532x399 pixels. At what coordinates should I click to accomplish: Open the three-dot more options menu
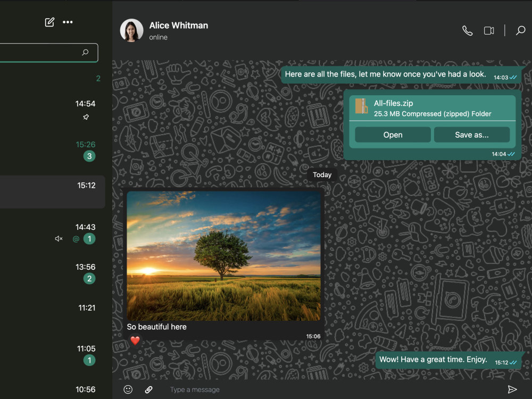pyautogui.click(x=68, y=22)
